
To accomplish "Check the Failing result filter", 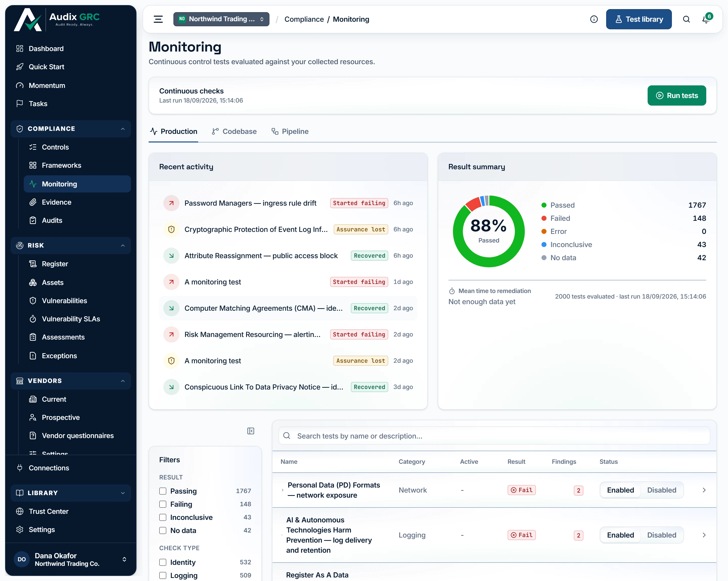I will tap(163, 504).
